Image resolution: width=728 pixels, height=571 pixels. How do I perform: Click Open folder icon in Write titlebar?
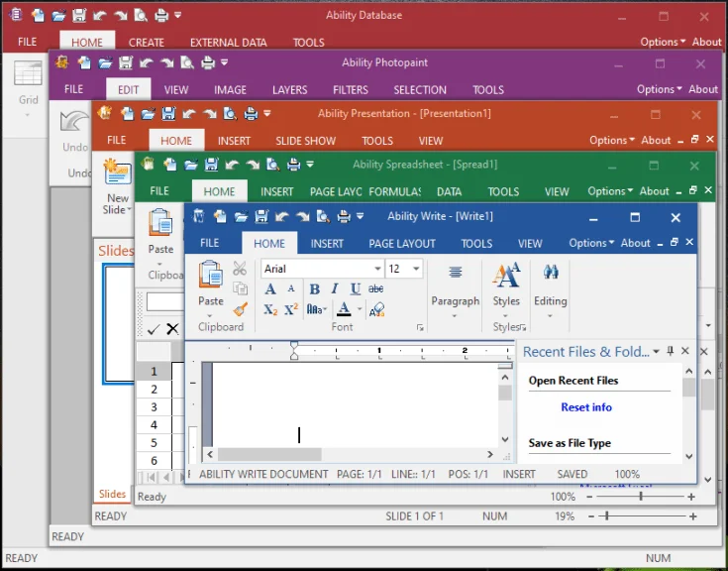241,216
